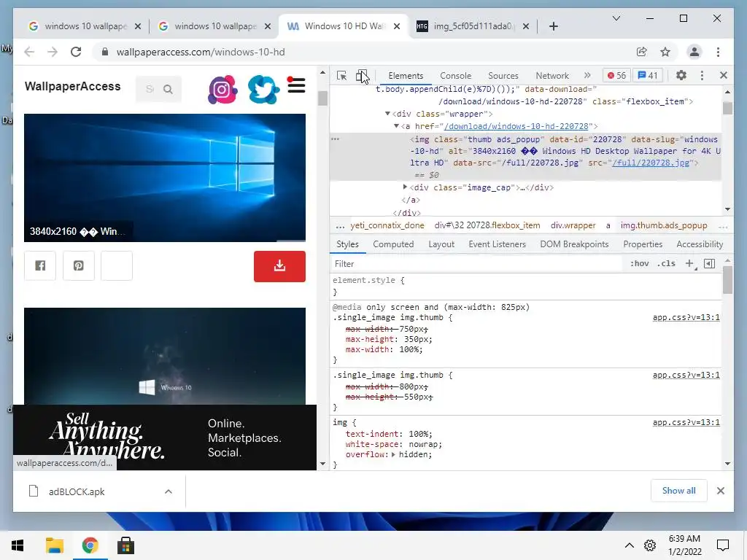Click the red download wallpaper button
747x560 pixels.
[279, 266]
